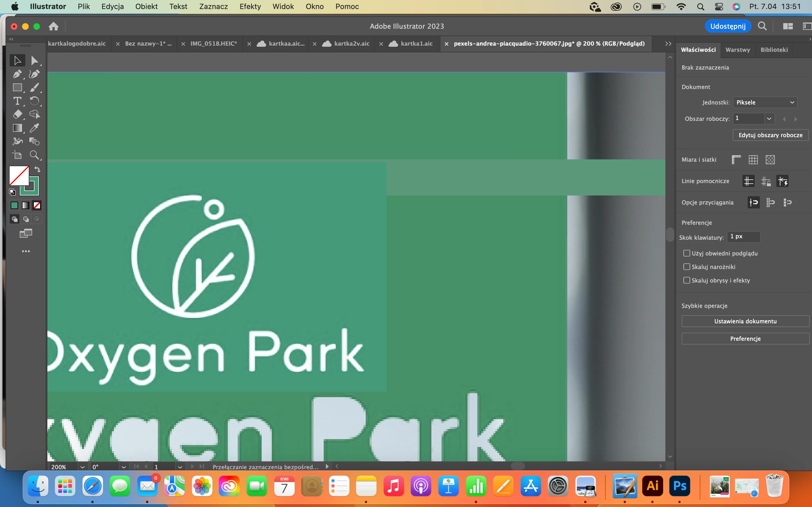Viewport: 812px width, 507px height.
Task: Enable Skaluj narożniki checkbox
Action: 687,267
